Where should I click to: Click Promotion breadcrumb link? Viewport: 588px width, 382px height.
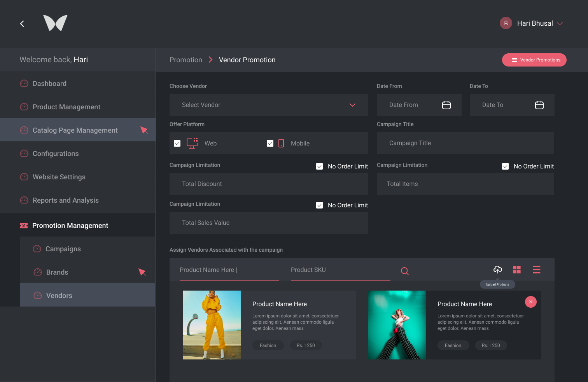pos(186,60)
